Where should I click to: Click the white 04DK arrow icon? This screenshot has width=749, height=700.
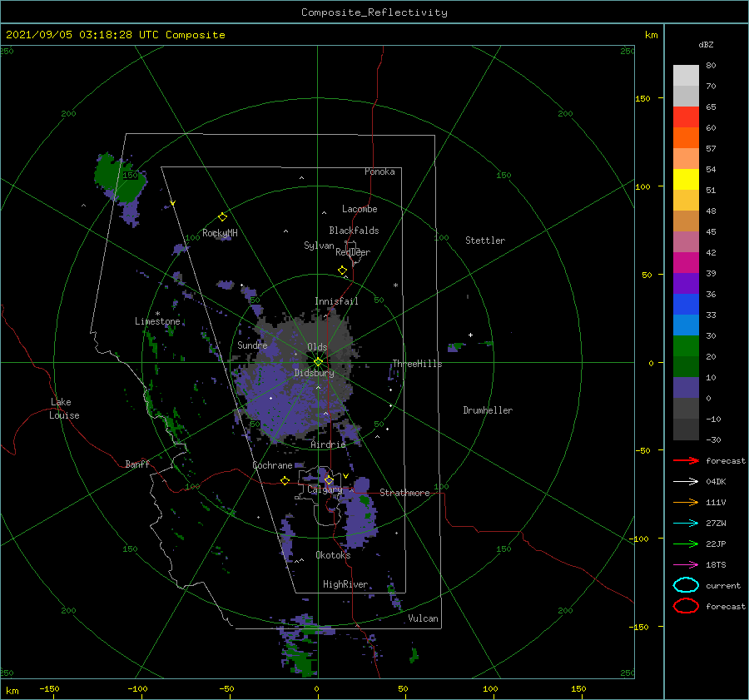[x=686, y=481]
